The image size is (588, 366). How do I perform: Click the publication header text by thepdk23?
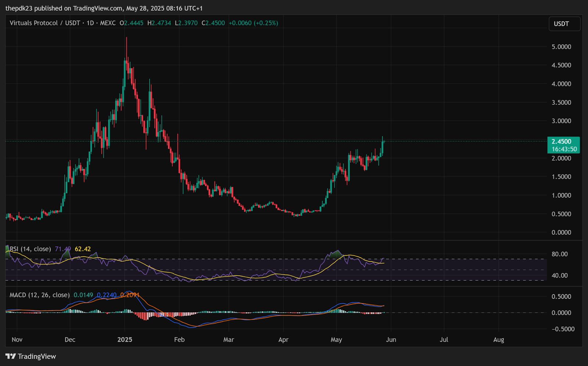pos(104,8)
